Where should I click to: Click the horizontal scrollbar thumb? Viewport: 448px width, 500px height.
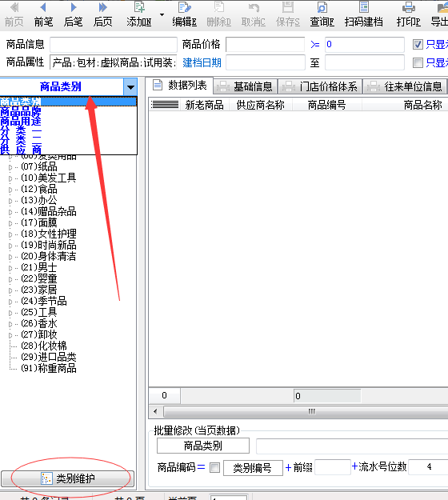click(306, 411)
